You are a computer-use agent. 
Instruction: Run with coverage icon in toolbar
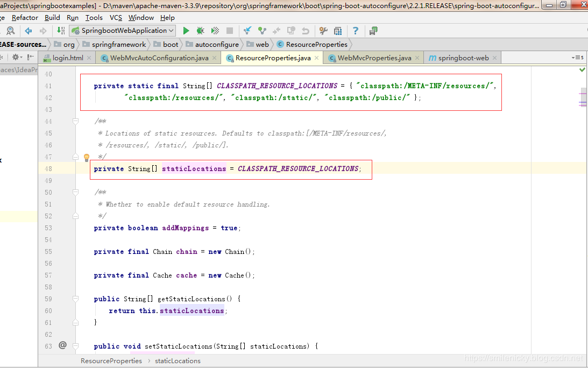coord(215,31)
